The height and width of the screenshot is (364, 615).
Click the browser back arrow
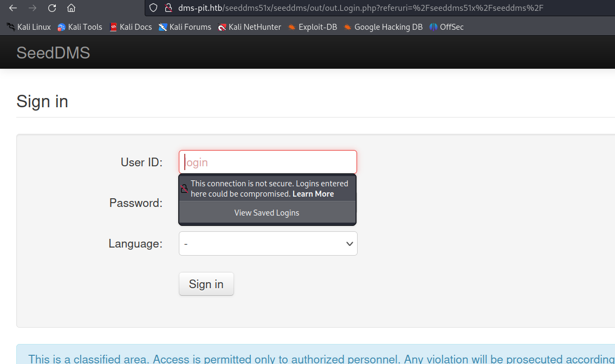click(x=13, y=8)
